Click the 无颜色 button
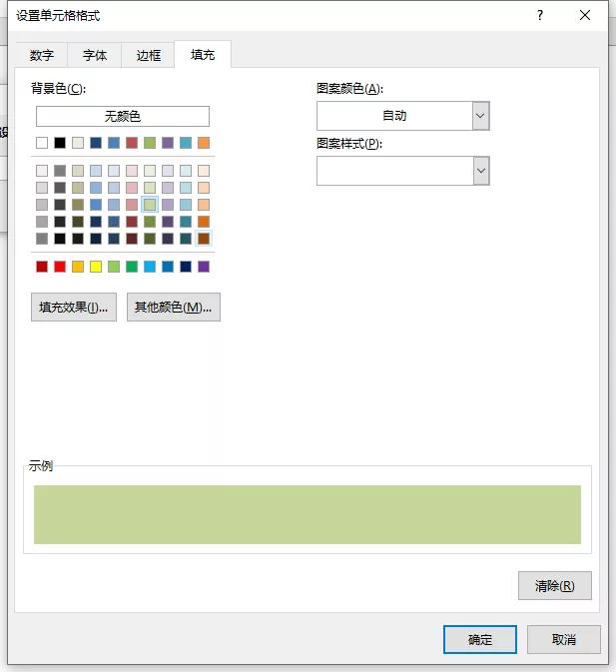This screenshot has height=672, width=616. coord(123,116)
